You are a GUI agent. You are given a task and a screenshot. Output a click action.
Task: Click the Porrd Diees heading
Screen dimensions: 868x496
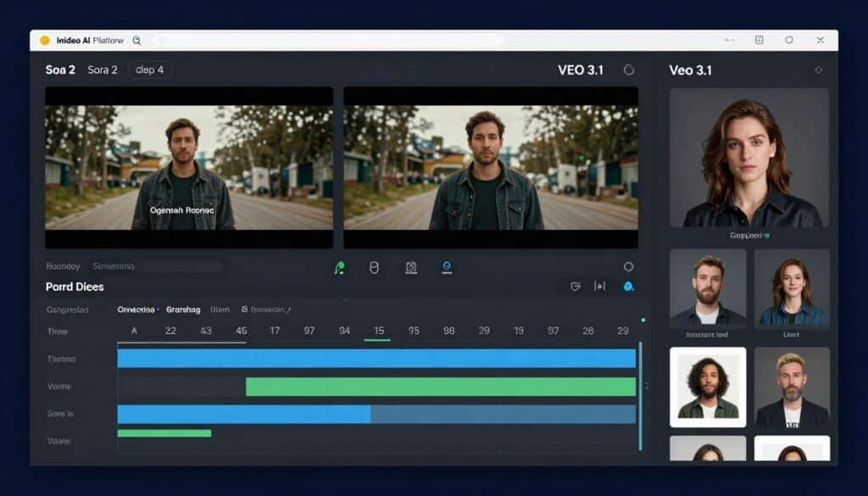75,287
